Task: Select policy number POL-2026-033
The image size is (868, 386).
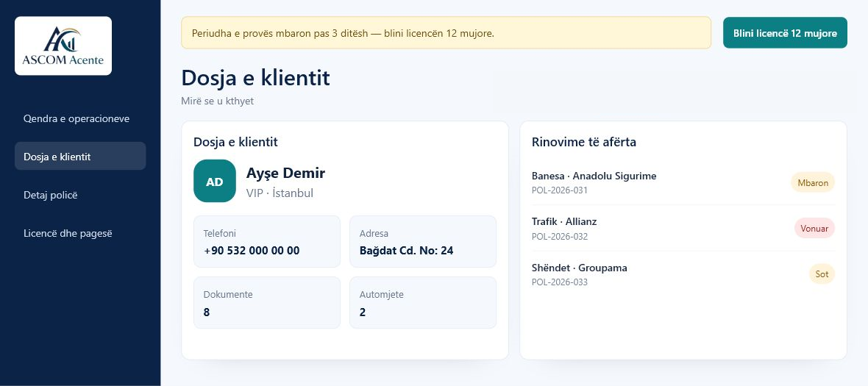Action: click(560, 282)
